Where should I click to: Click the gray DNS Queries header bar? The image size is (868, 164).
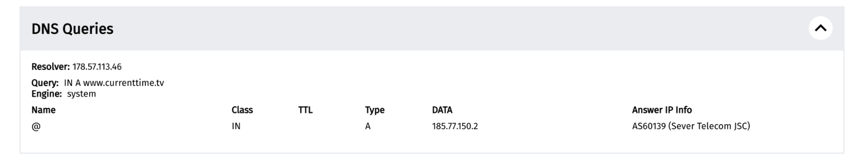click(432, 28)
